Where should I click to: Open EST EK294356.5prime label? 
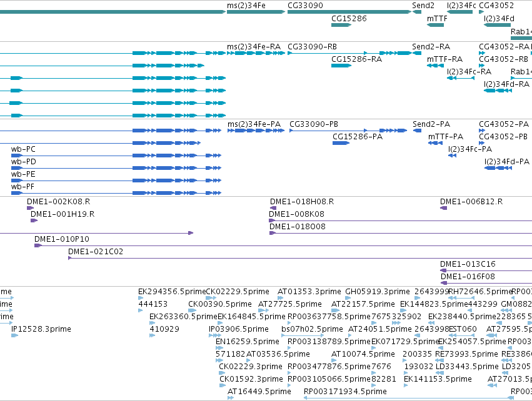[x=172, y=292]
